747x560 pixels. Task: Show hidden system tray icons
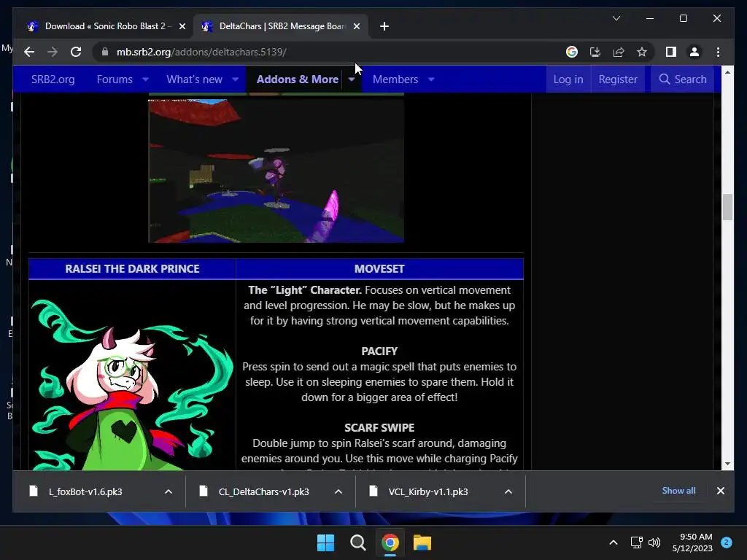coord(613,542)
